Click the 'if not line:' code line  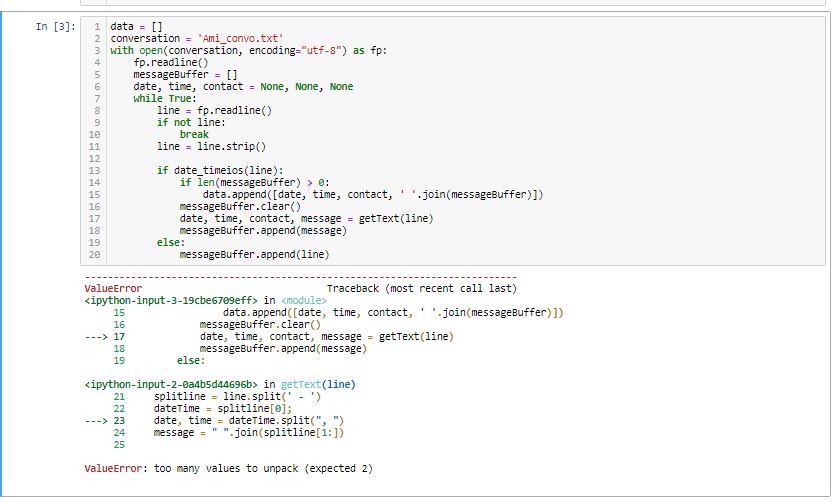click(191, 122)
